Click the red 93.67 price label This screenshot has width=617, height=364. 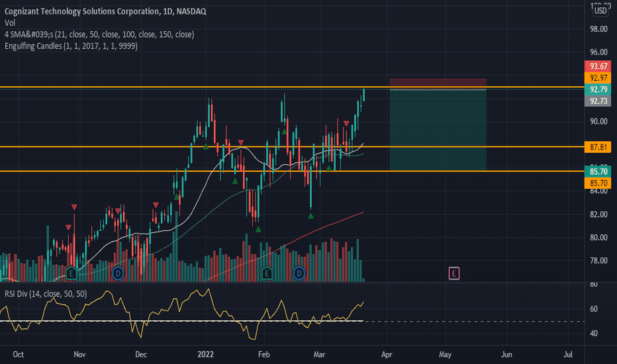click(598, 66)
